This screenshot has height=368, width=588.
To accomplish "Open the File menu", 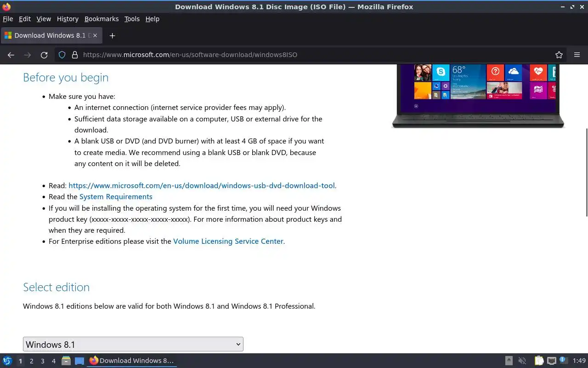I will tap(8, 19).
